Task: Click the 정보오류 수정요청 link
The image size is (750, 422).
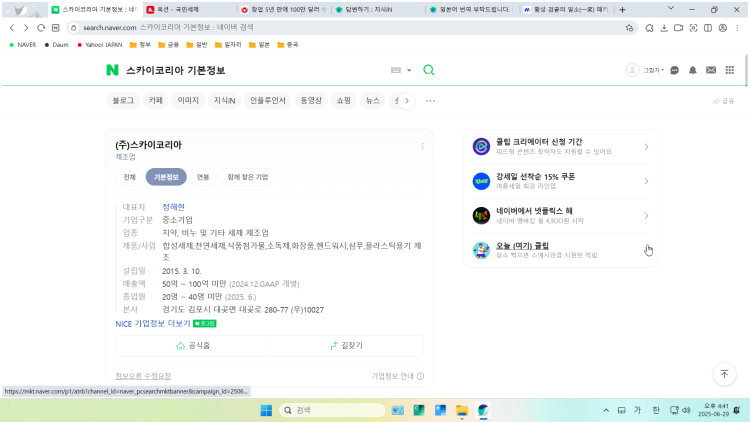Action: pos(143,376)
